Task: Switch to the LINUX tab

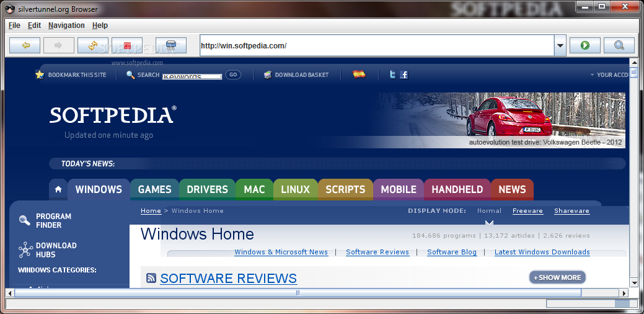Action: pos(295,189)
